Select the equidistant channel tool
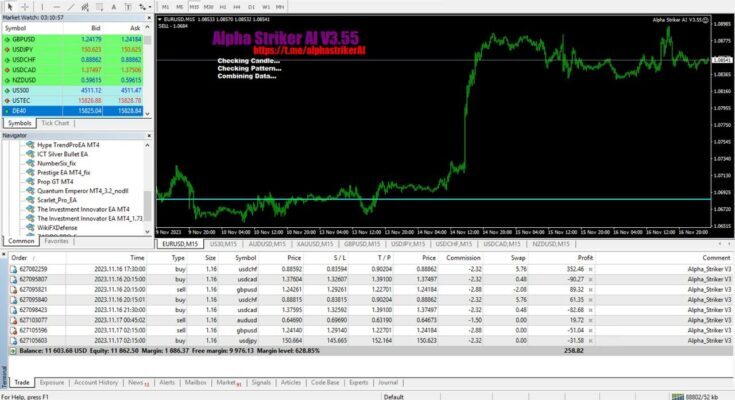Viewport: 735px width, 400px height. [85, 7]
